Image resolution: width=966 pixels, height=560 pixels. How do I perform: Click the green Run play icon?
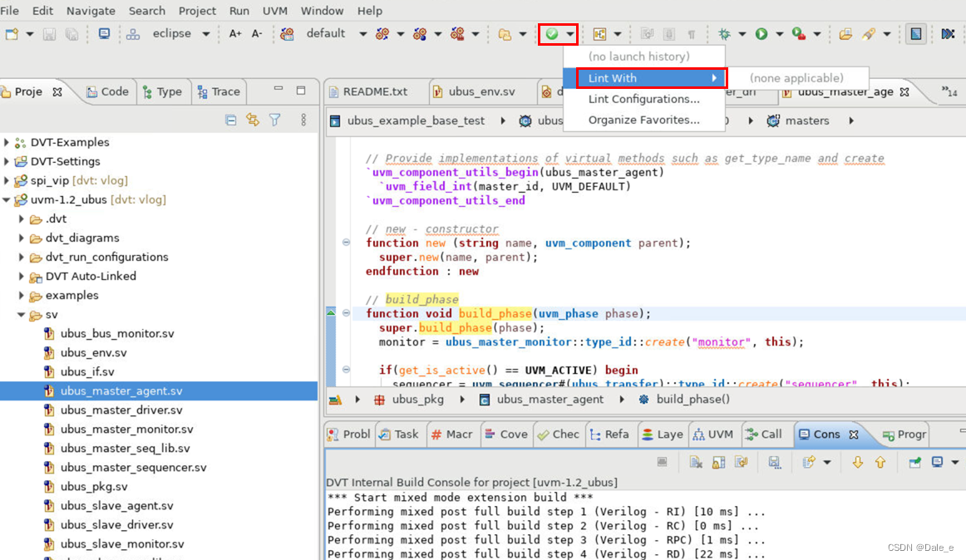pyautogui.click(x=761, y=34)
